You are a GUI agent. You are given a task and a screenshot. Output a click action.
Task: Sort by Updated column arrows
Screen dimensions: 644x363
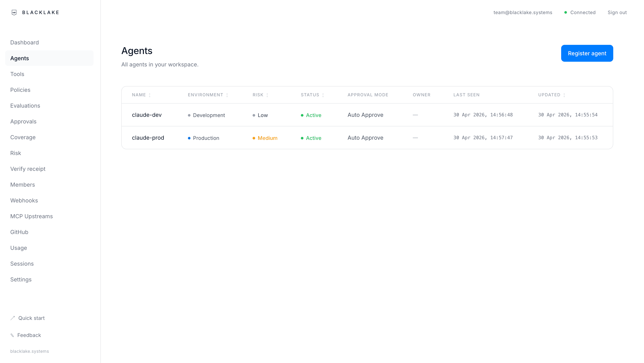point(564,95)
